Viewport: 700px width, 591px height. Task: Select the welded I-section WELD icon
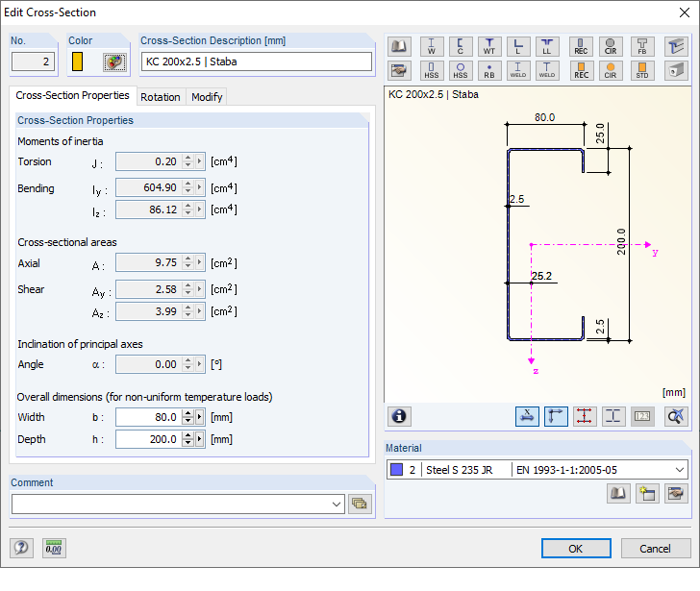click(x=518, y=70)
